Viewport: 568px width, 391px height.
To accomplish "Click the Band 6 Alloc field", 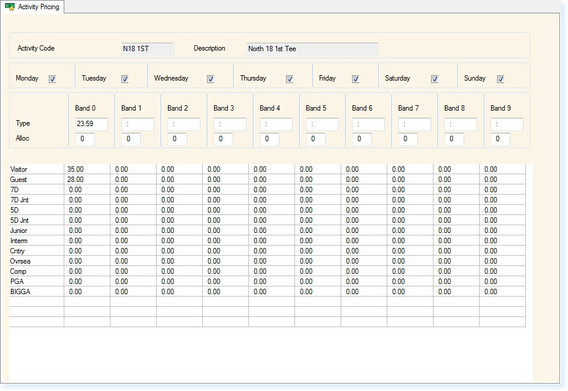I will (362, 139).
